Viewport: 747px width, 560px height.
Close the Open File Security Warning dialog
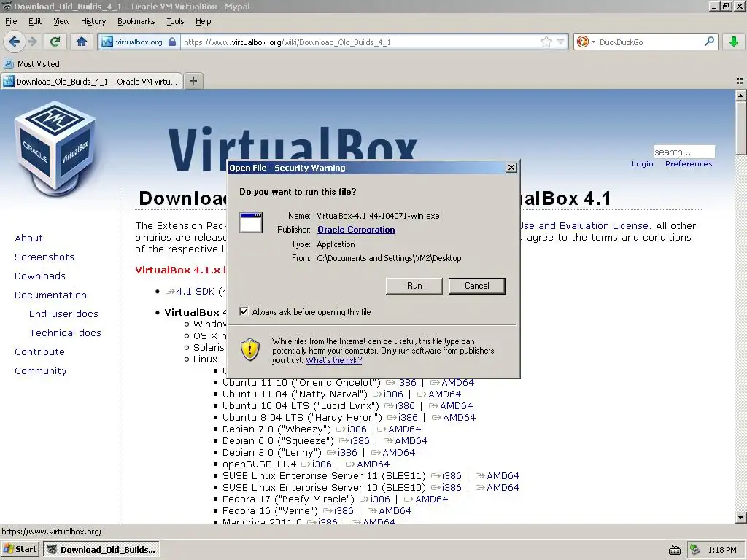point(511,168)
